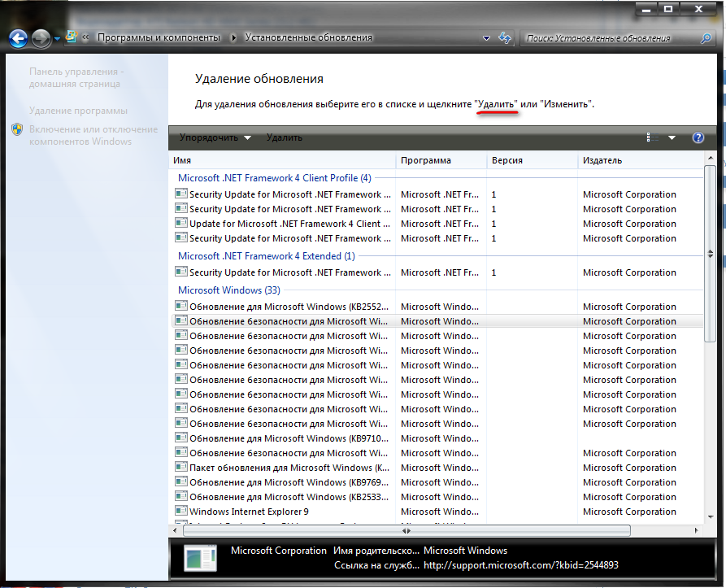Screen dimensions: 726x588
Task: Open the 'Упорядочить' dropdown menu
Action: (x=215, y=137)
